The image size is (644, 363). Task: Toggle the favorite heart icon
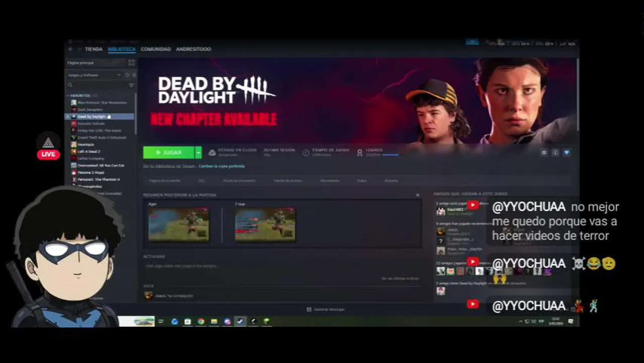[x=567, y=152]
